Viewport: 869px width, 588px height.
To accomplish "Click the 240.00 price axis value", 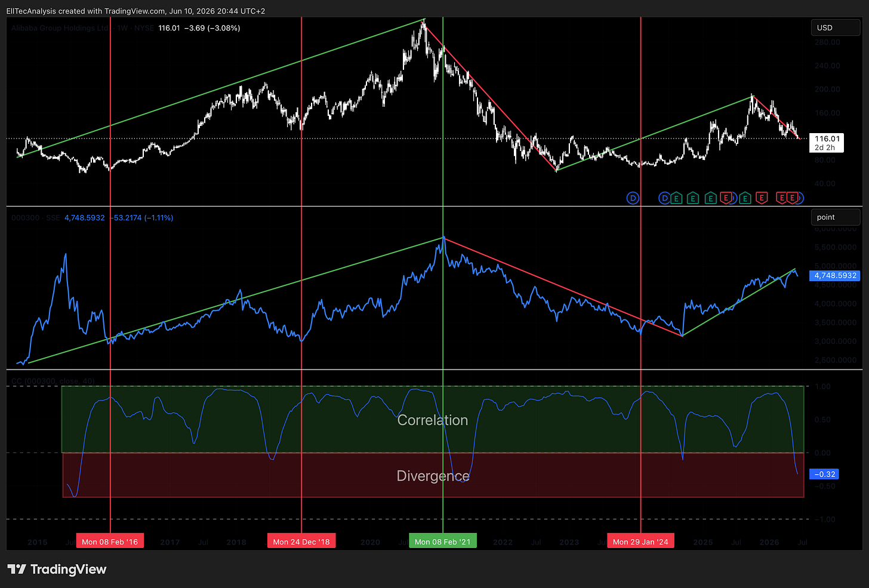I will point(827,66).
